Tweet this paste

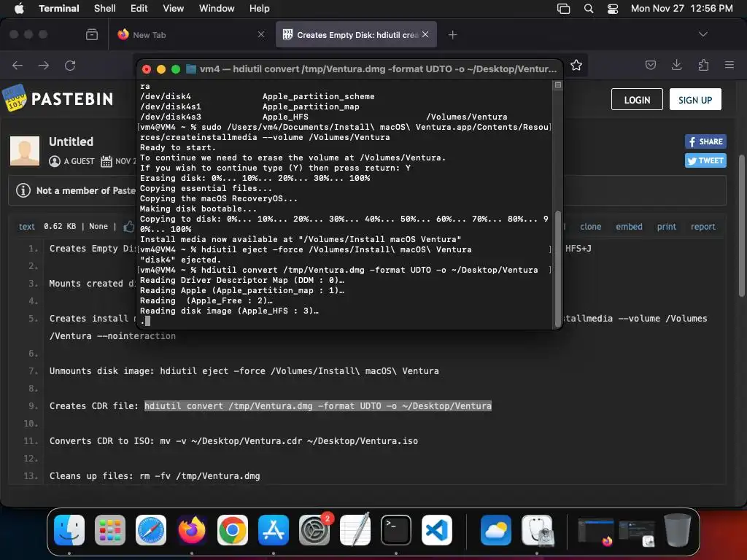click(x=705, y=160)
